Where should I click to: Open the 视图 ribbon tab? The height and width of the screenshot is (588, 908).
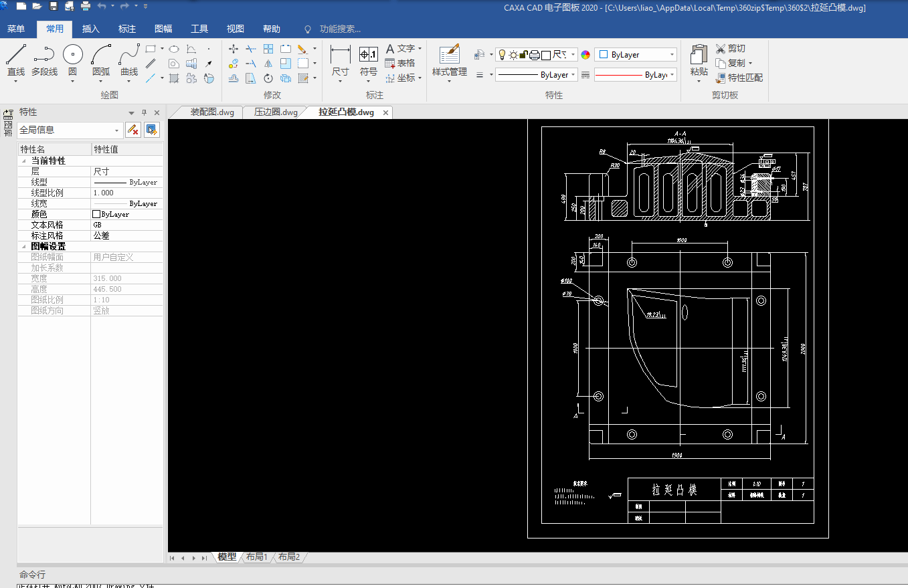235,29
